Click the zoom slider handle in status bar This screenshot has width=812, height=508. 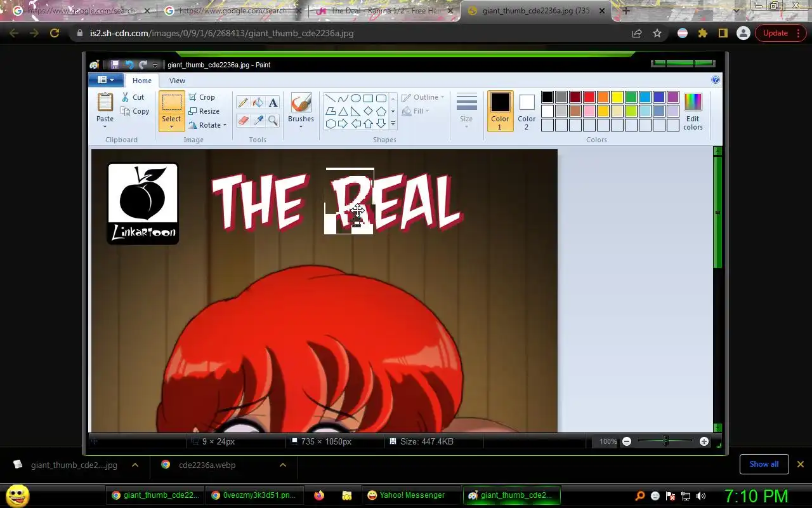tap(665, 441)
